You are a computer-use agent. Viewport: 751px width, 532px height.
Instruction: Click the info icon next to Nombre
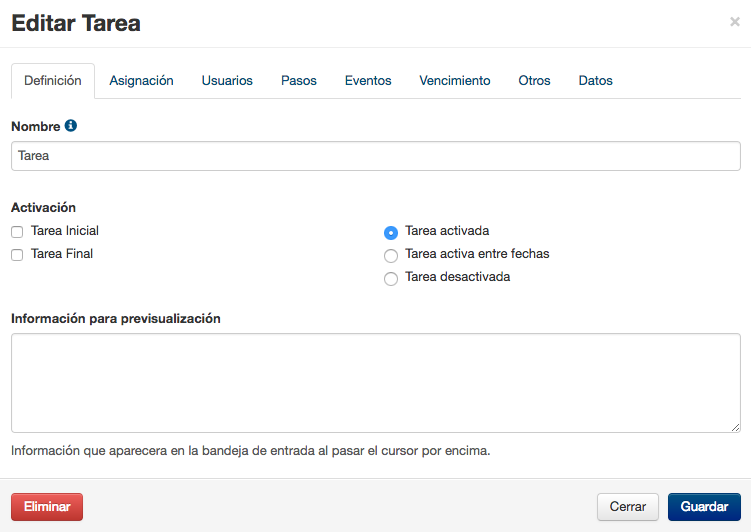tap(70, 125)
